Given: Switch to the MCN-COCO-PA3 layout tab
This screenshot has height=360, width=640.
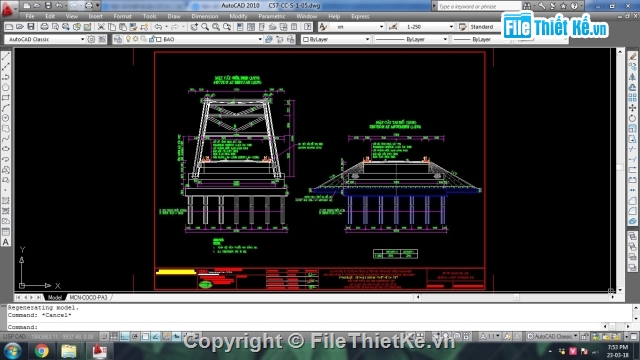Looking at the screenshot, I should [88, 297].
